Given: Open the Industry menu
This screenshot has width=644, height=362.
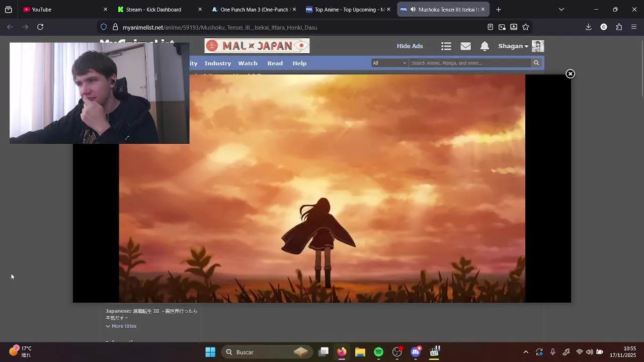Looking at the screenshot, I should tap(218, 63).
